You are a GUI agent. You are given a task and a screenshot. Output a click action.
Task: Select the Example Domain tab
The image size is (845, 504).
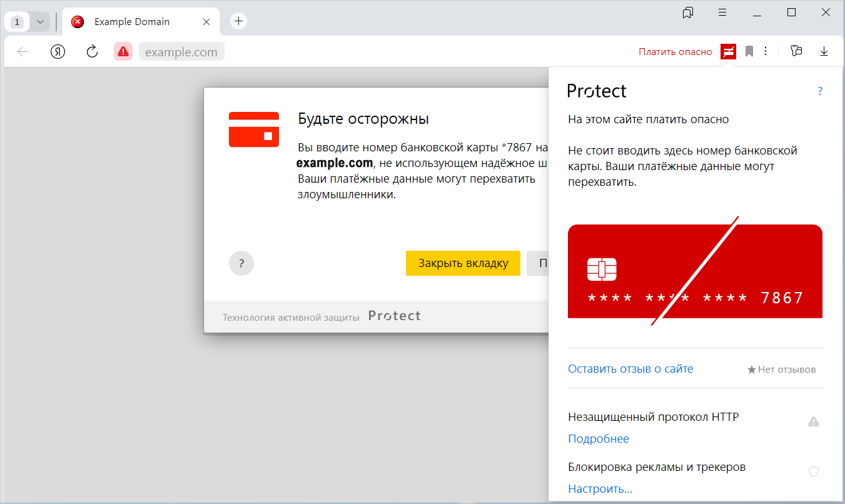pos(132,22)
